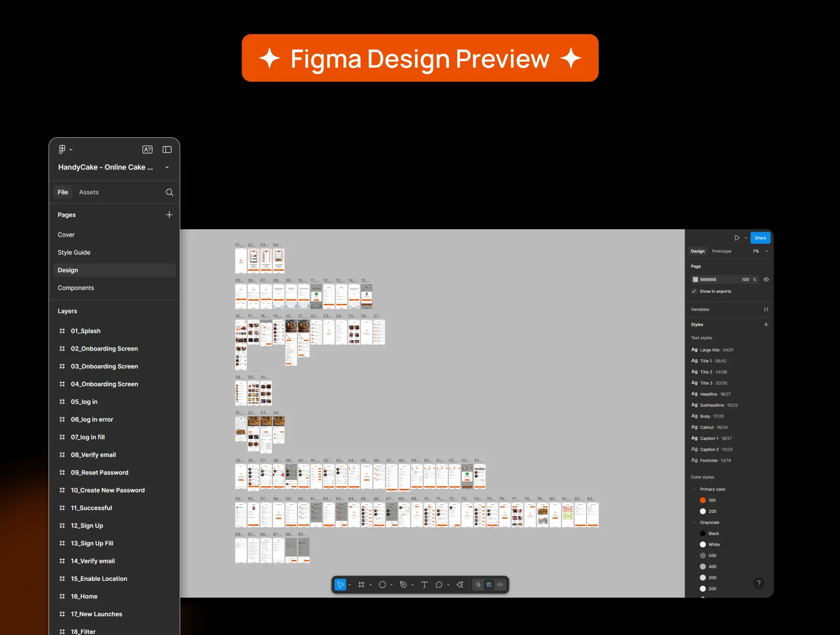The width and height of the screenshot is (840, 635).
Task: Open Prototype tab in right panel
Action: point(721,251)
